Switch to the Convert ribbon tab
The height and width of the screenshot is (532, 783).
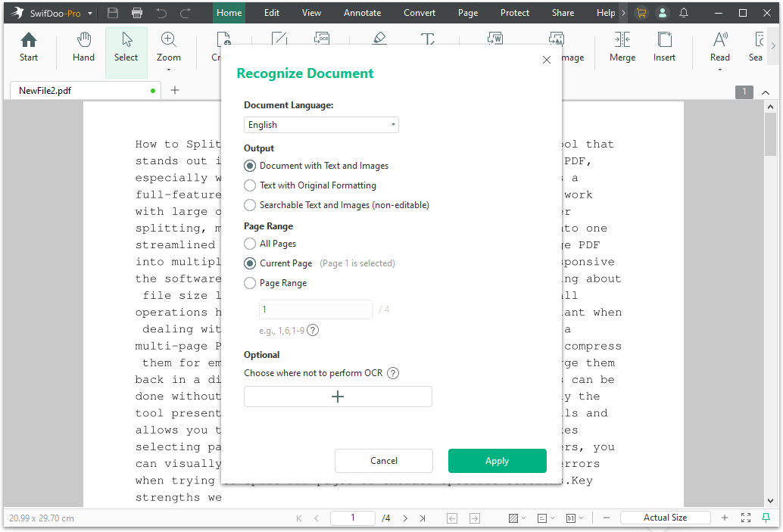[419, 12]
